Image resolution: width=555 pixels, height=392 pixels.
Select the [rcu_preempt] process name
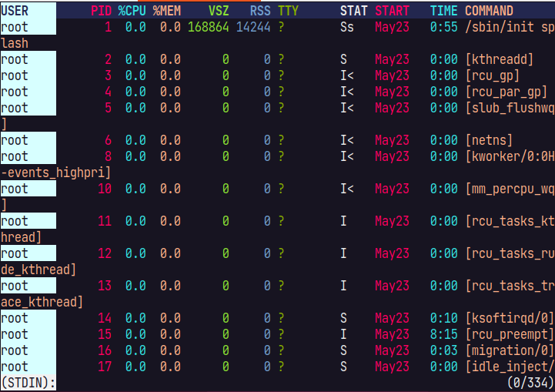coord(510,334)
